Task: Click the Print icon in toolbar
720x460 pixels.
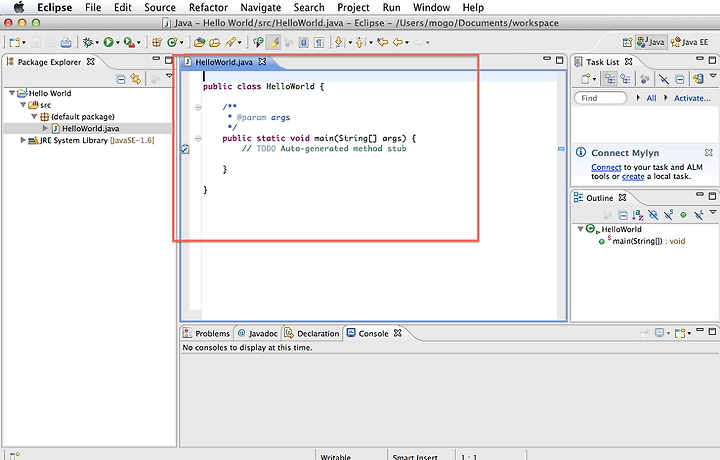Action: (x=66, y=43)
